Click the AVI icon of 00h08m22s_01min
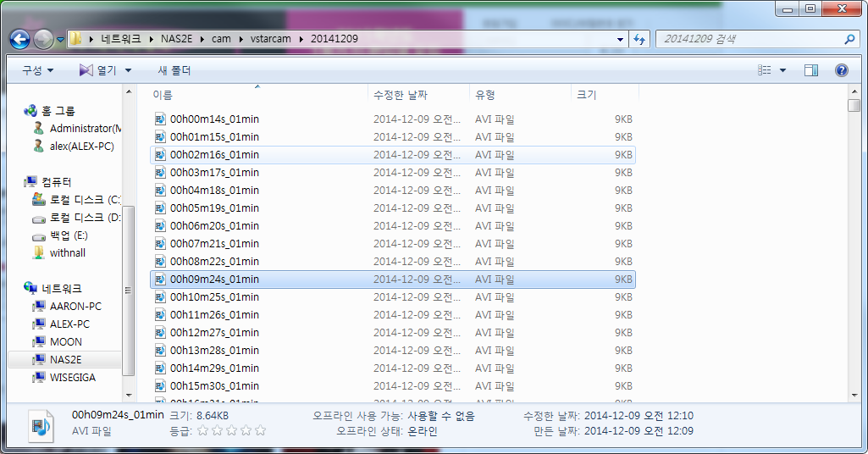 (x=160, y=261)
